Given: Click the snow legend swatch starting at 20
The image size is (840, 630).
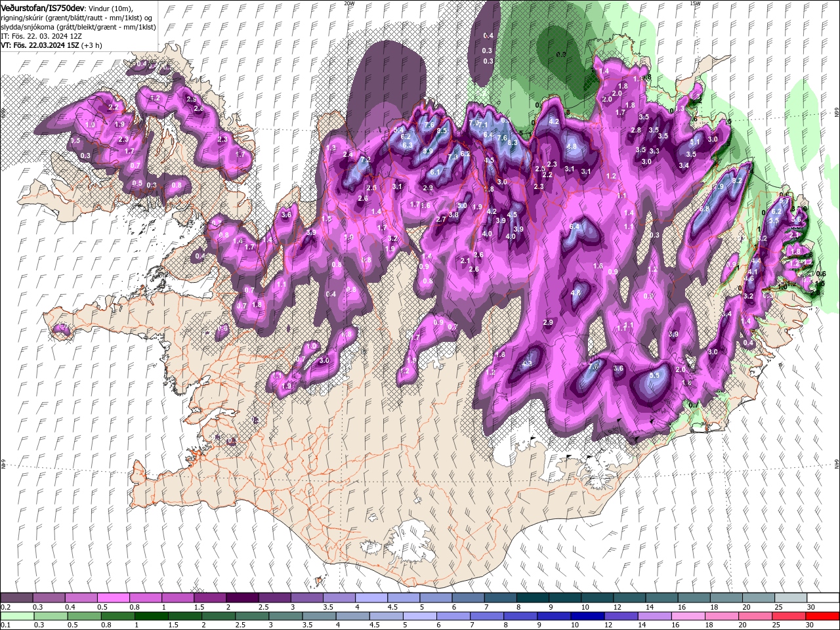Looking at the screenshot, I should 757,598.
